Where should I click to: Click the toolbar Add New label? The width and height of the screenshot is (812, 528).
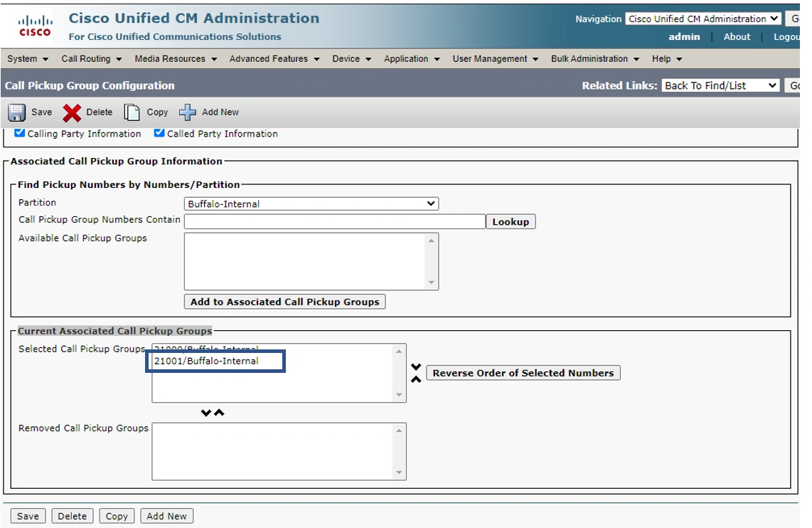point(220,112)
